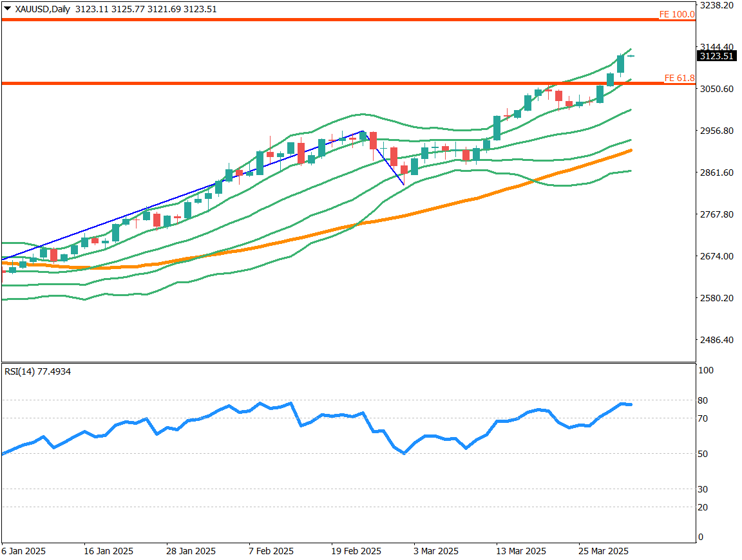Click the 6 Jan 2025 date label
742x560 pixels.
[24, 552]
